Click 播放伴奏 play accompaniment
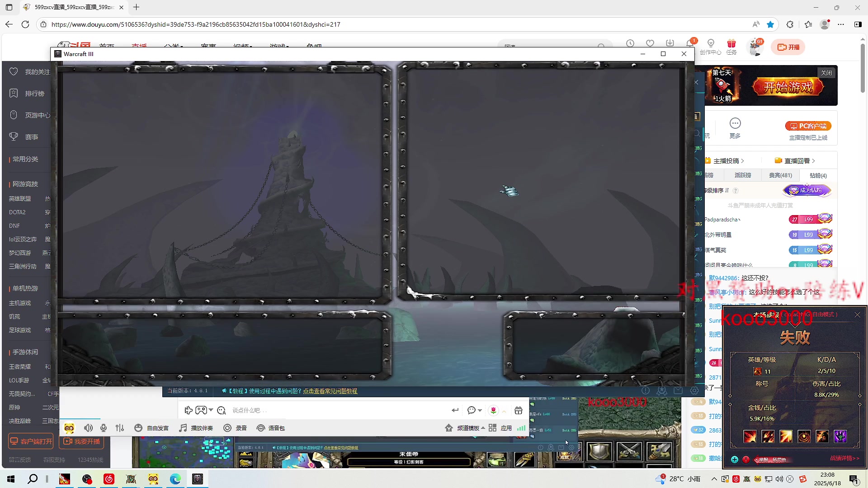Viewport: 868px width, 488px height. click(x=196, y=428)
